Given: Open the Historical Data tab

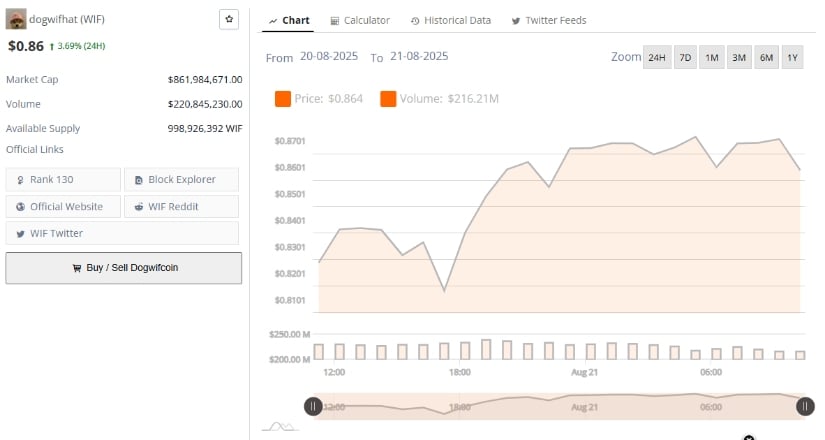Looking at the screenshot, I should (451, 21).
